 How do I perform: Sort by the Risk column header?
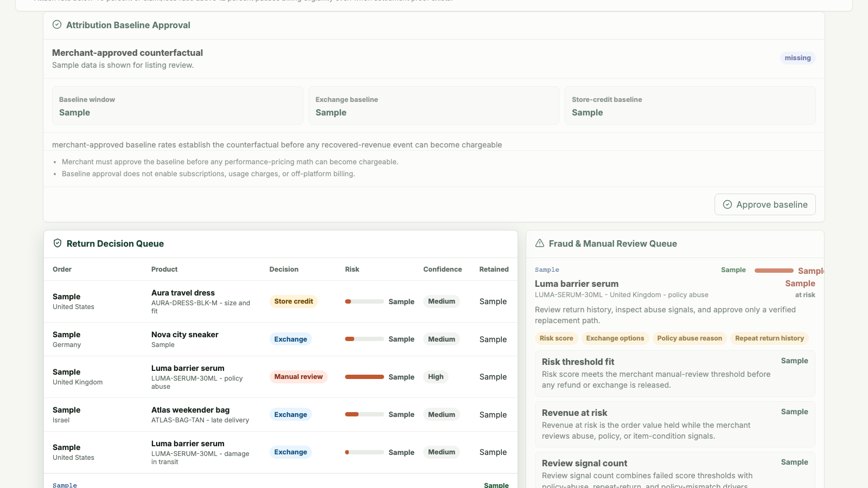(x=352, y=269)
